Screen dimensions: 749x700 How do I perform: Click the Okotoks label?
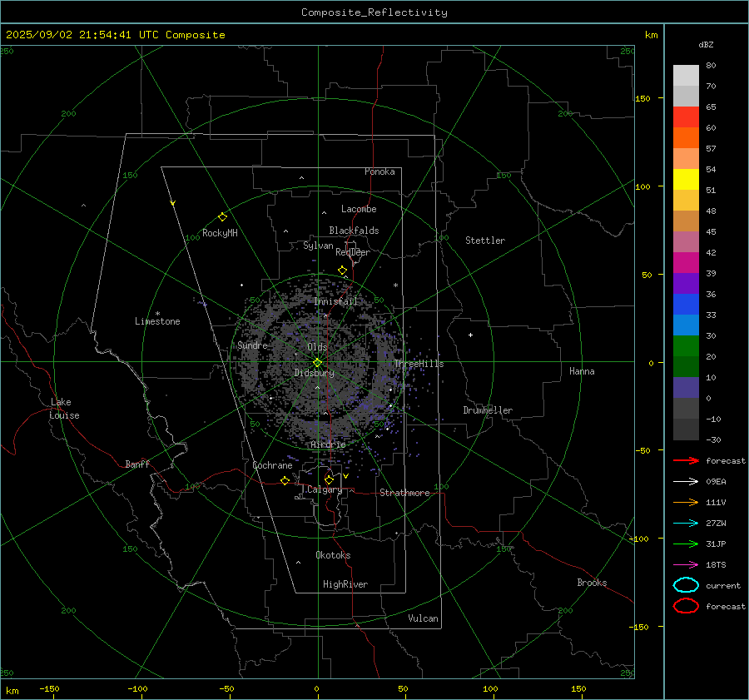[334, 555]
